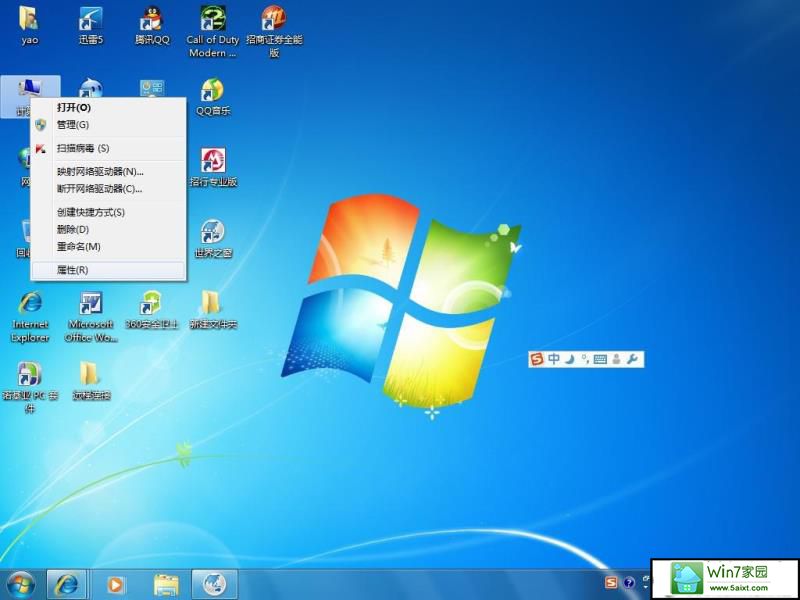Viewport: 800px width, 600px height.
Task: Open the Microsoft Office Word shortcut
Action: click(91, 316)
